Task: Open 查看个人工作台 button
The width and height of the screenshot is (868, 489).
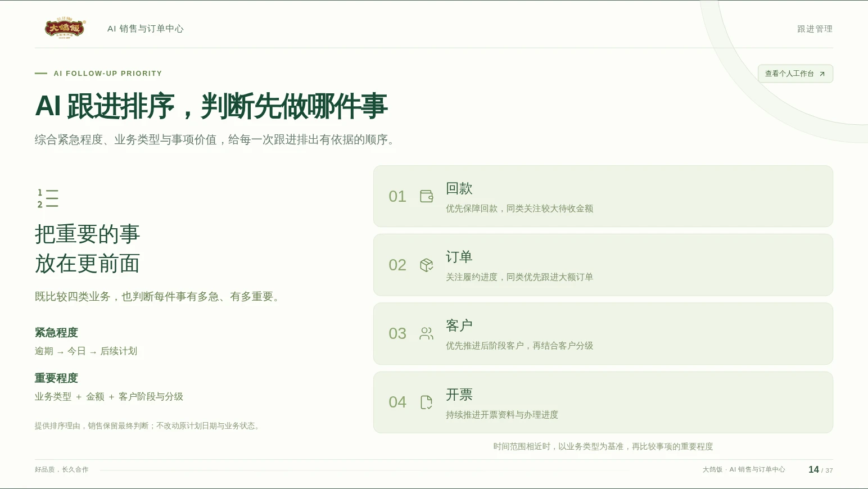Action: point(795,74)
